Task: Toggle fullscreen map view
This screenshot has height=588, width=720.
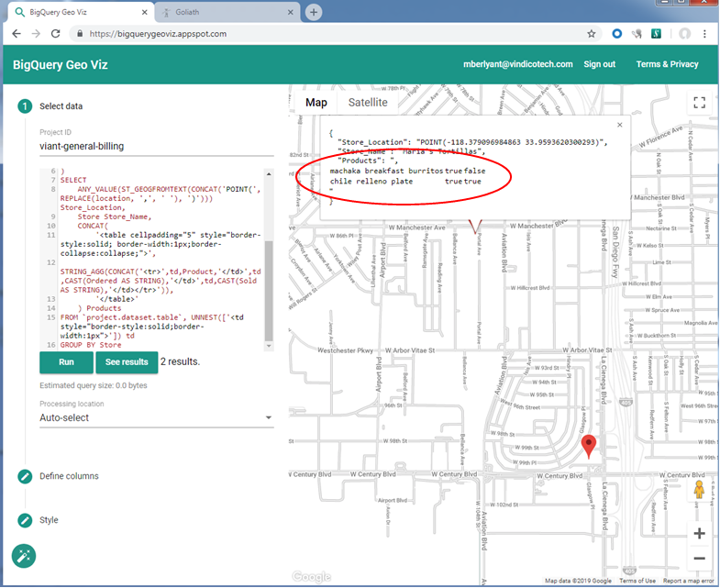Action: 699,103
